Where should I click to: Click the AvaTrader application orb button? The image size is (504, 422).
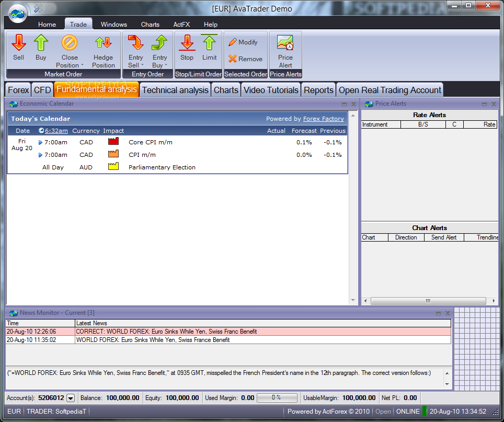(18, 14)
